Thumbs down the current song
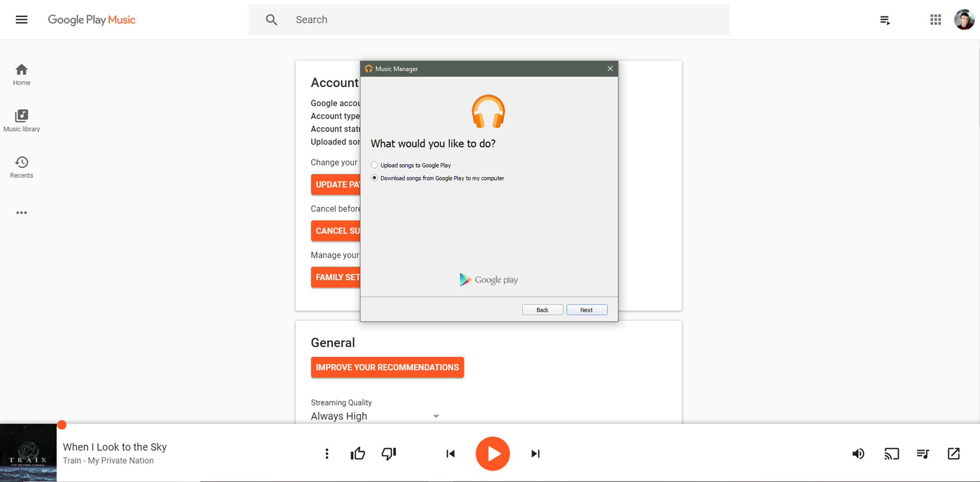Screen dimensions: 980x482 [x=389, y=453]
